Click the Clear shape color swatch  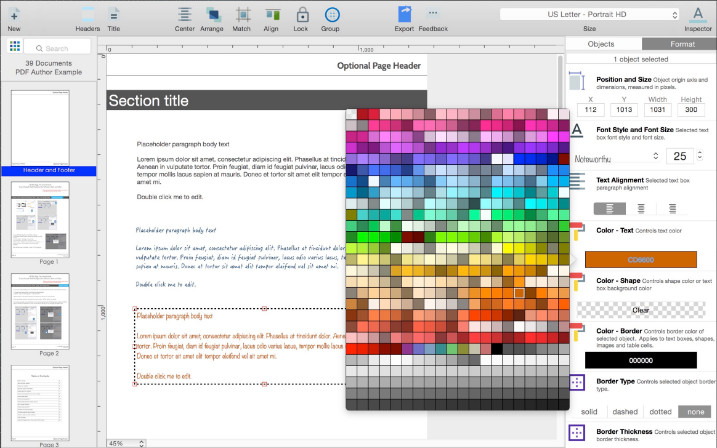click(x=641, y=310)
